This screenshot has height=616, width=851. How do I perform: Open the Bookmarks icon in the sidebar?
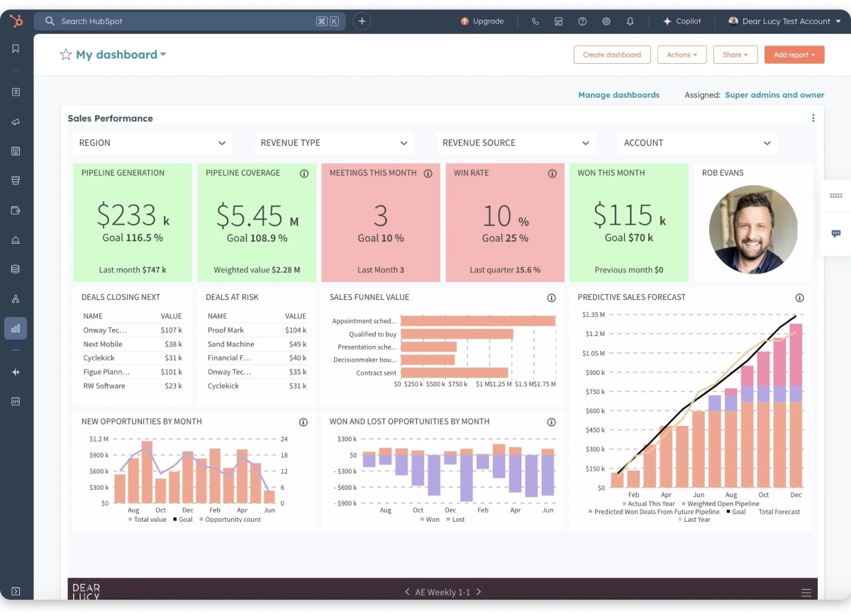click(16, 49)
